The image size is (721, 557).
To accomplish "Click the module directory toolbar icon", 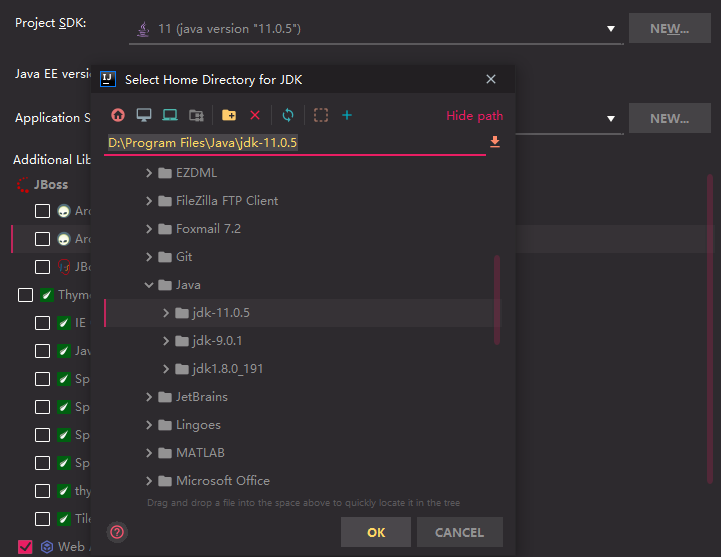I will coord(196,115).
